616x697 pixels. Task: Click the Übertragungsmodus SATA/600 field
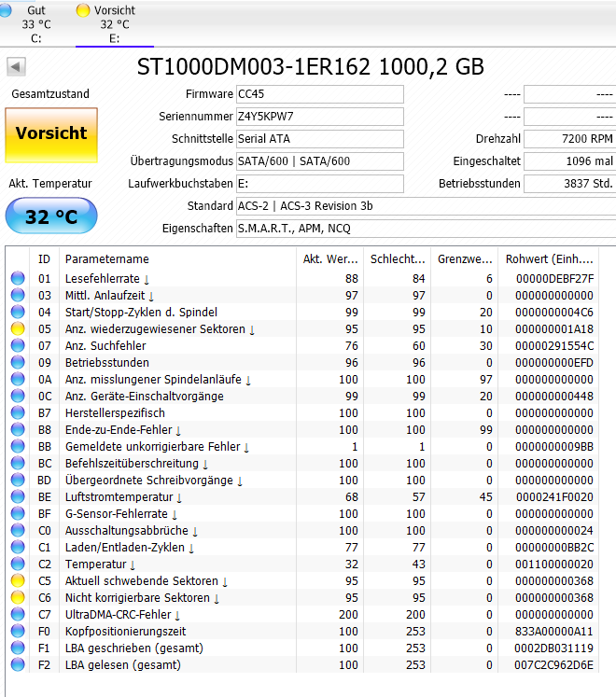point(320,160)
